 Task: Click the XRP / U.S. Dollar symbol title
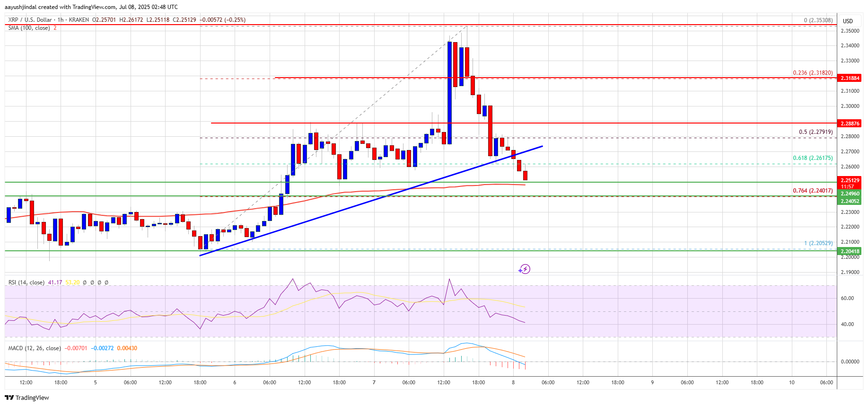pyautogui.click(x=30, y=20)
